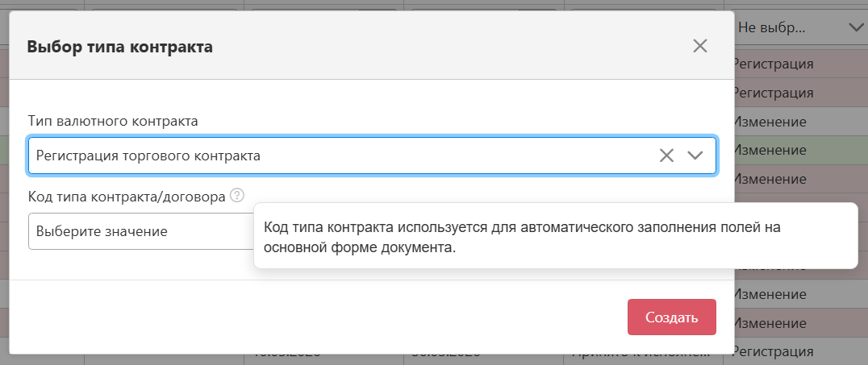Select the Изменение cell right of Создать
This screenshot has width=868, height=365.
(770, 322)
